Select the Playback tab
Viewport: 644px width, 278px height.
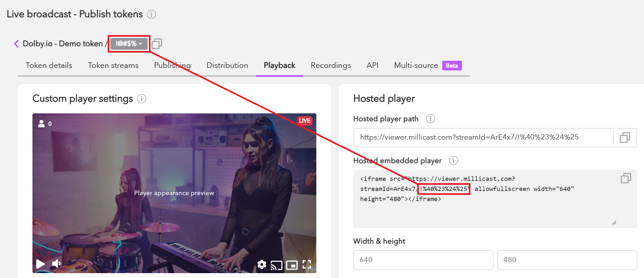279,65
